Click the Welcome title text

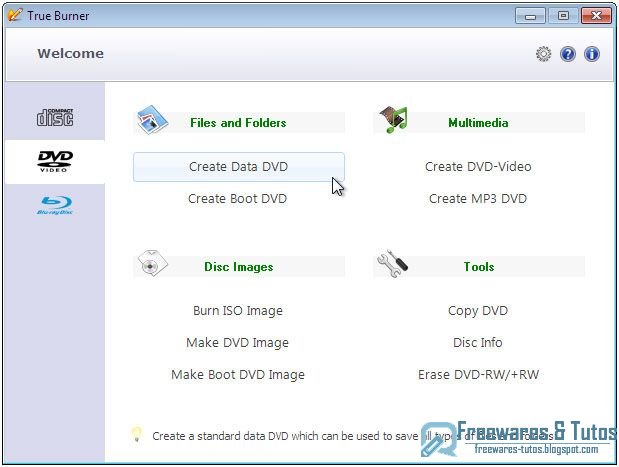(71, 54)
